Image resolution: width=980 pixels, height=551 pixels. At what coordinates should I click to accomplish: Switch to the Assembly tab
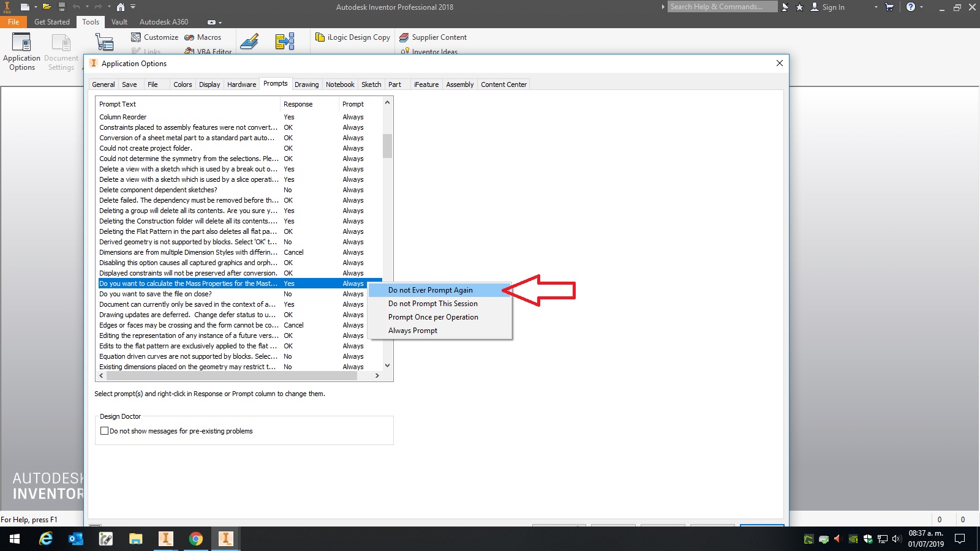[x=459, y=84]
